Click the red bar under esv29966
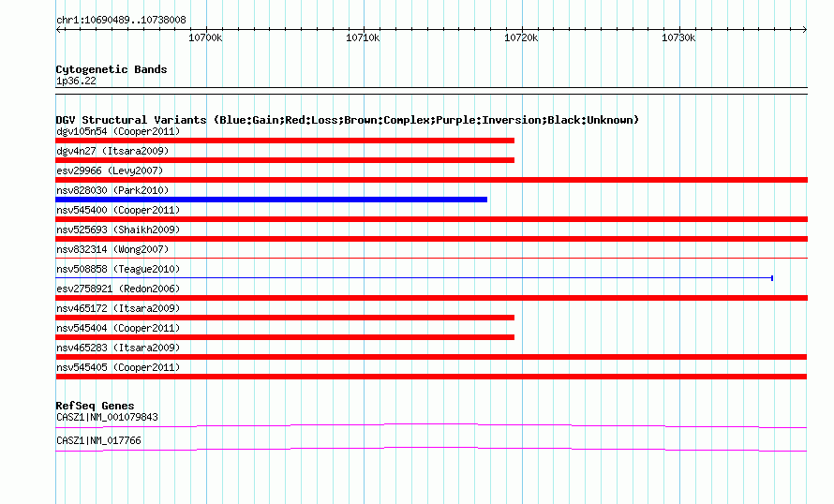This screenshot has width=834, height=504. (431, 180)
